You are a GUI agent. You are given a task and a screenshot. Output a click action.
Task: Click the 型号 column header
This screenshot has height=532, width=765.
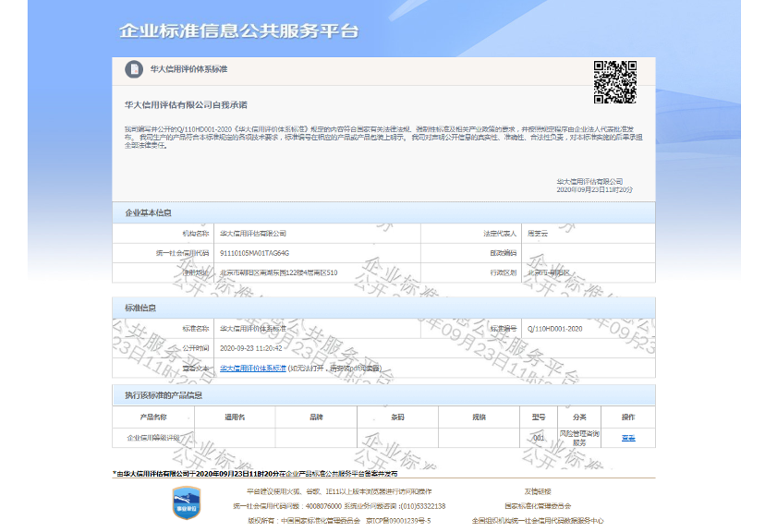point(539,417)
